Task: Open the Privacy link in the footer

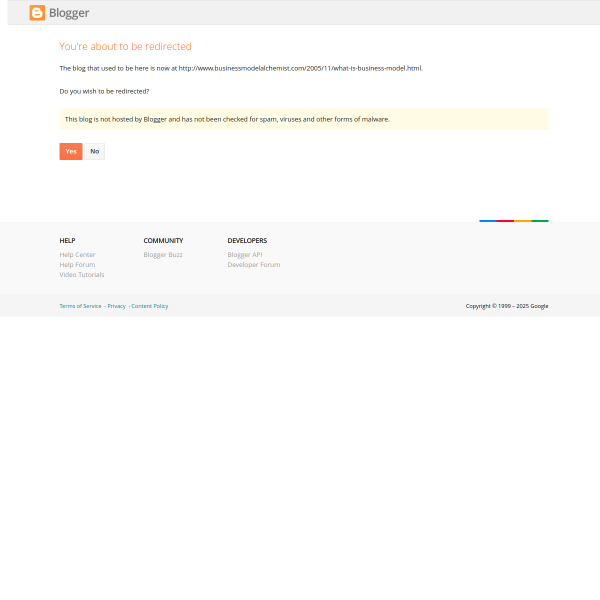Action: pyautogui.click(x=116, y=306)
